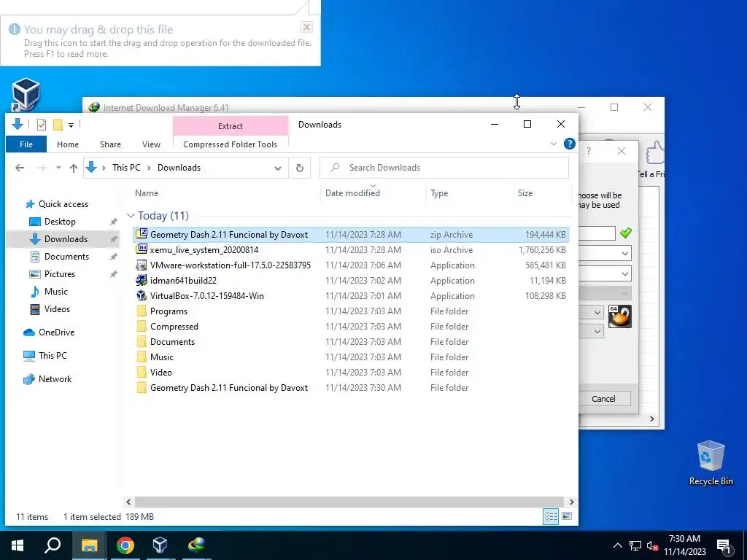Open OneDrive in the navigation pane

click(x=56, y=332)
